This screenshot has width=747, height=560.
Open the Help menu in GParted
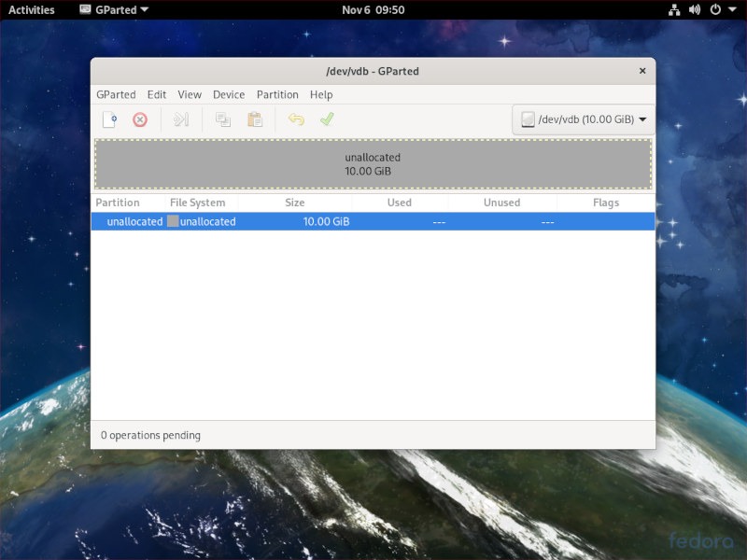[x=321, y=94]
